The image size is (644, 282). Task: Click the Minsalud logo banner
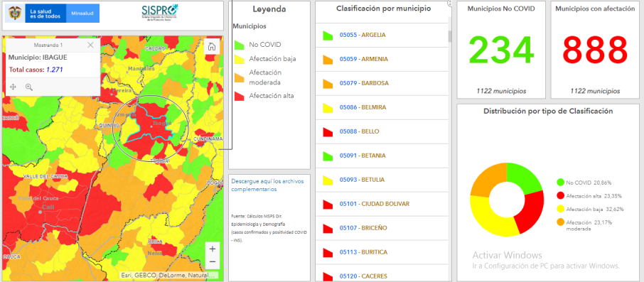click(x=52, y=14)
